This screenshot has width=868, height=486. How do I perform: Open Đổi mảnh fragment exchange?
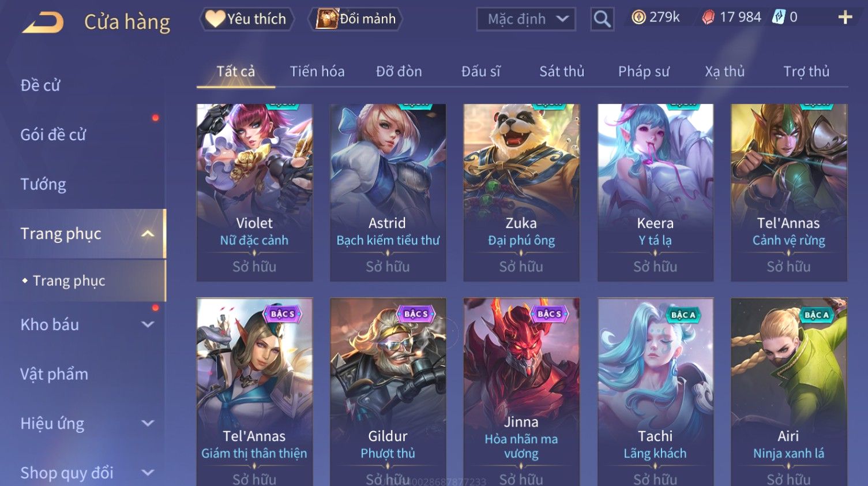point(356,19)
